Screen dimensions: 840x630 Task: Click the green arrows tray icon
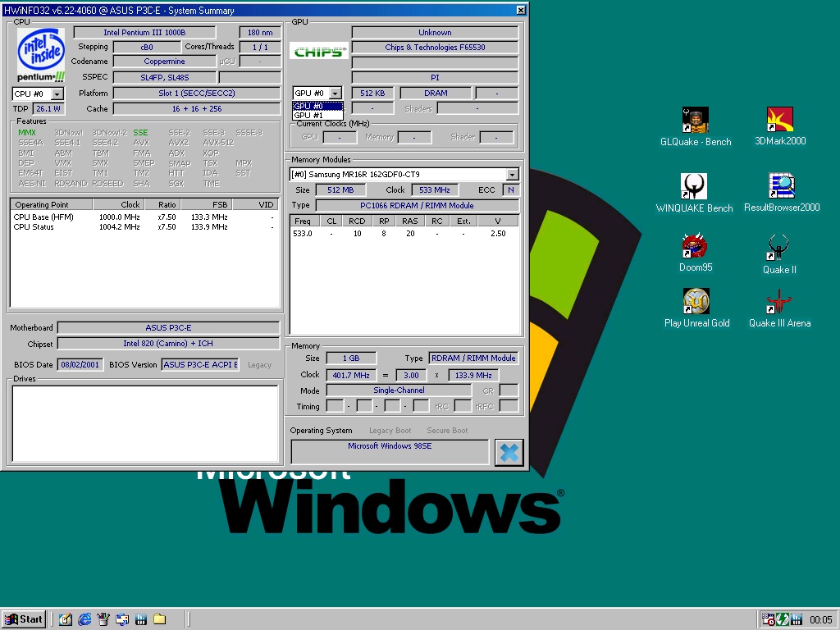click(x=782, y=619)
